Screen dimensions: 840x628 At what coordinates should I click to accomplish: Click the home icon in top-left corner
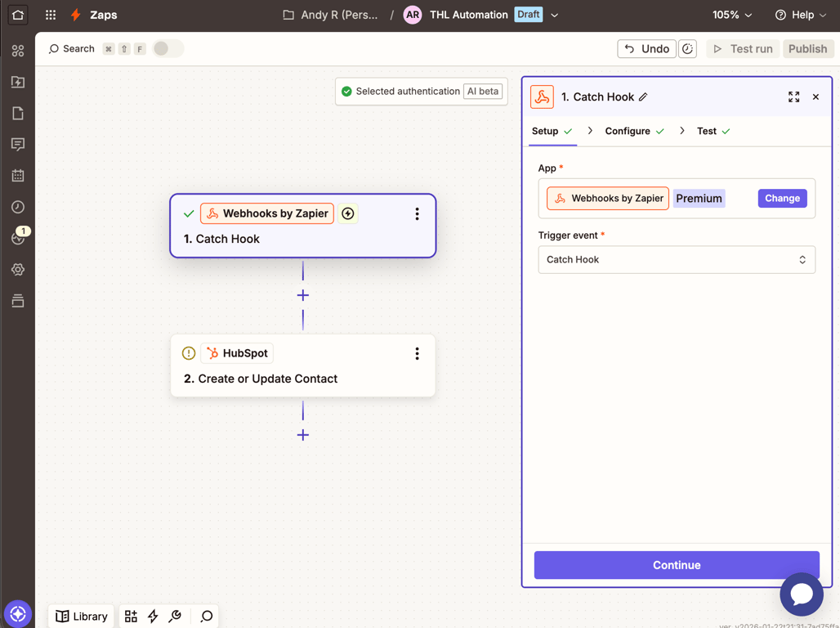click(x=17, y=15)
